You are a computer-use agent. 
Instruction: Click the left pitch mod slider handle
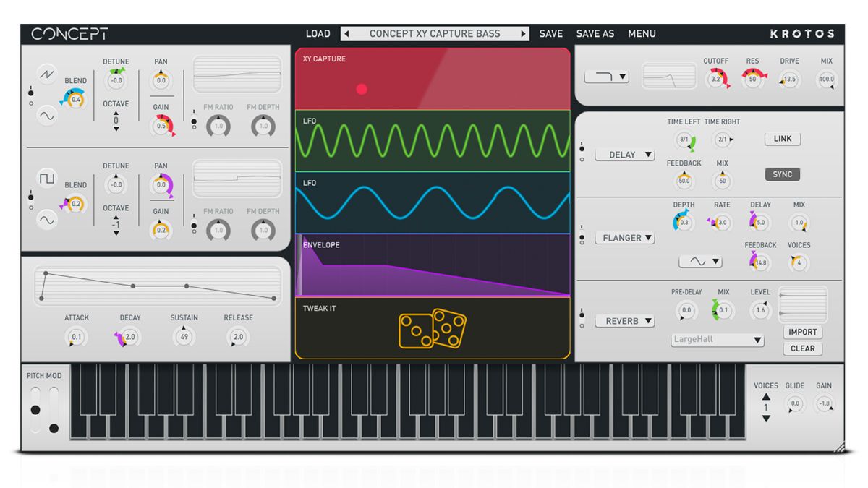click(35, 410)
